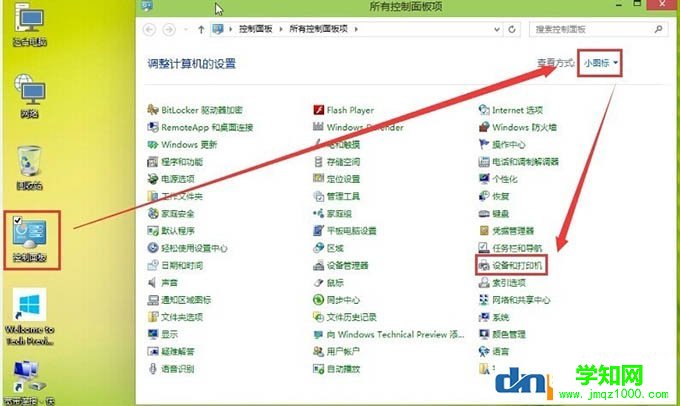Viewport: 680px width, 406px height.
Task: Open 程序和功能 icon
Action: (x=152, y=162)
